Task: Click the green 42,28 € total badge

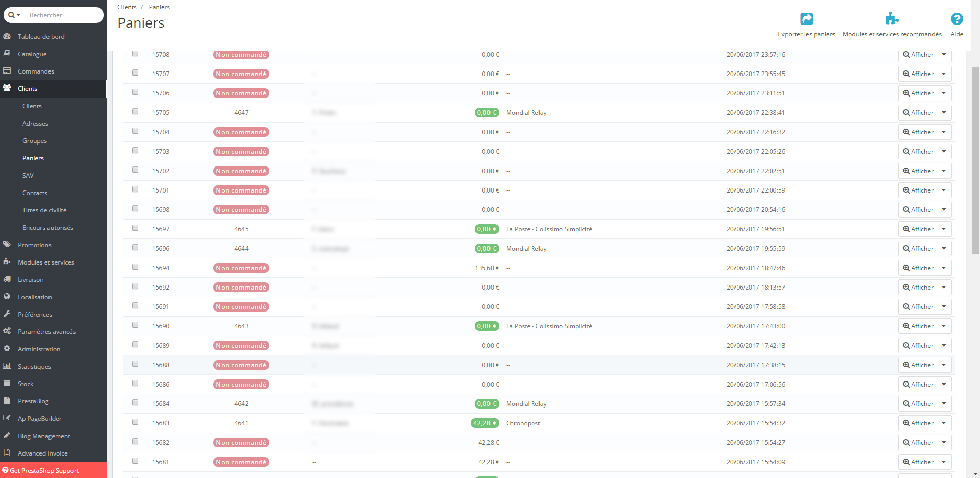Action: [x=485, y=423]
